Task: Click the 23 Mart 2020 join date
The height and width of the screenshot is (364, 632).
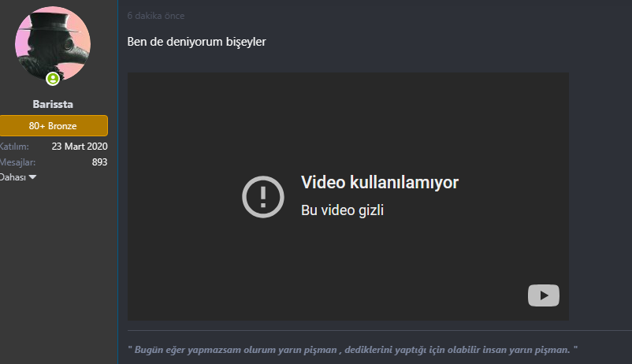Action: (x=80, y=147)
